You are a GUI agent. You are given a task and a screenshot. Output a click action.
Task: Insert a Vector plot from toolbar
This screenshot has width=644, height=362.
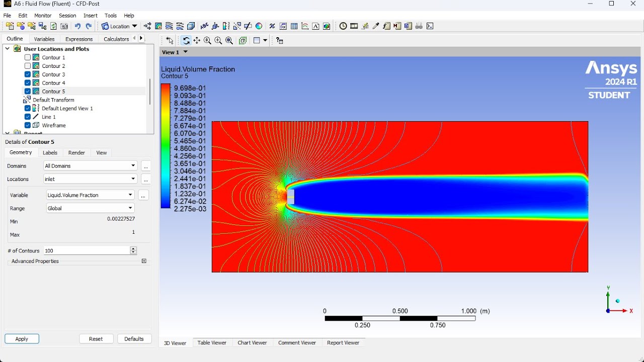point(147,26)
